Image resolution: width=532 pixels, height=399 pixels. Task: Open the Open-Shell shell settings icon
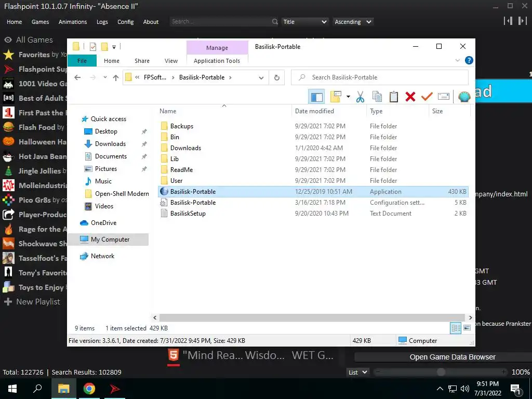pos(464,97)
